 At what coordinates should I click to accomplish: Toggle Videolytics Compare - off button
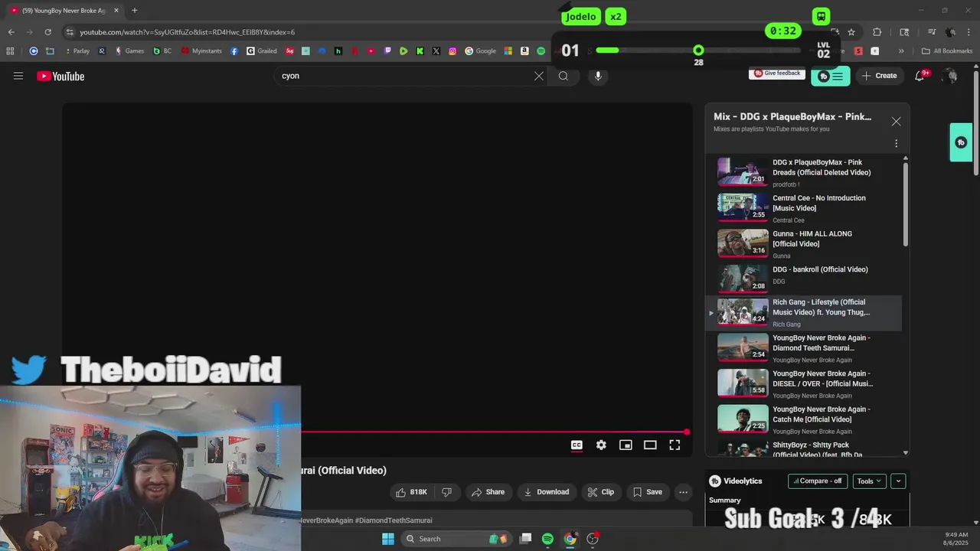(x=818, y=481)
